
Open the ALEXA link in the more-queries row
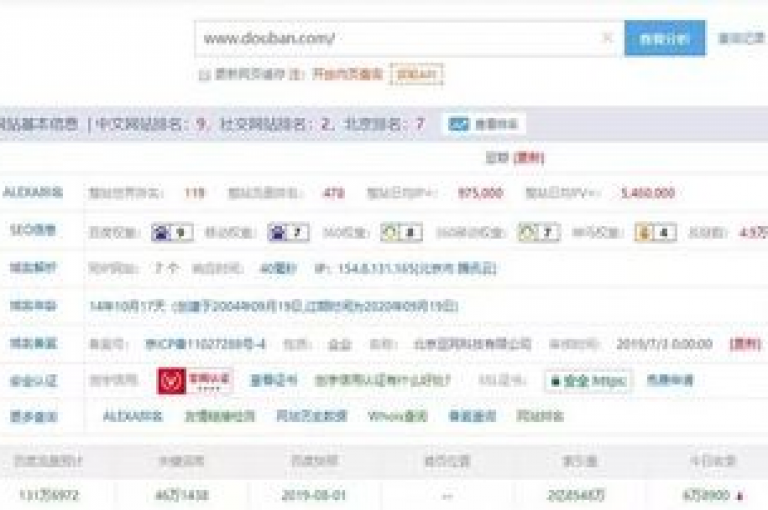[x=133, y=416]
